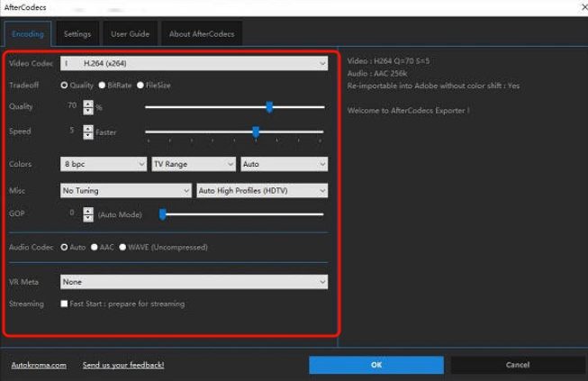588x381 pixels.
Task: Expand the 8 bpc color depth dropdown
Action: click(x=103, y=165)
